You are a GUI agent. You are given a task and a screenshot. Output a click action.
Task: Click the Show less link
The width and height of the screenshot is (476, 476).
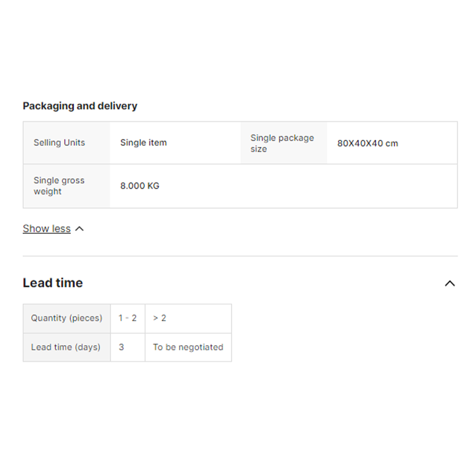[46, 228]
